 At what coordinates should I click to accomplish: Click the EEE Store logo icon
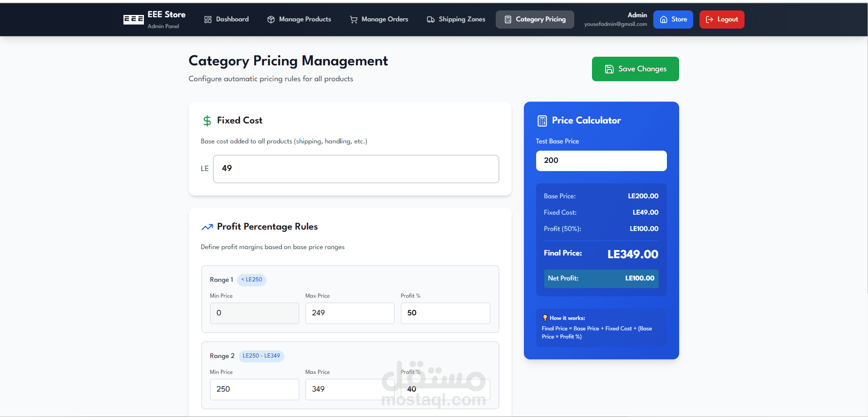(133, 20)
